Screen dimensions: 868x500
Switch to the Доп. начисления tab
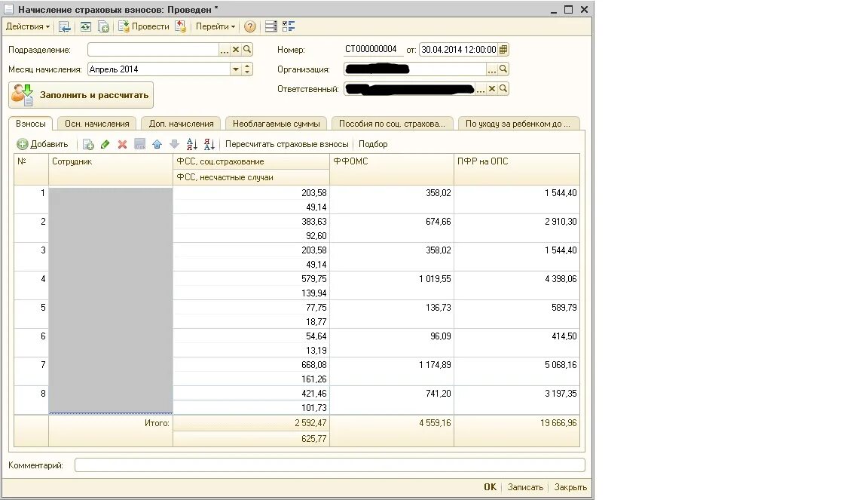(181, 124)
